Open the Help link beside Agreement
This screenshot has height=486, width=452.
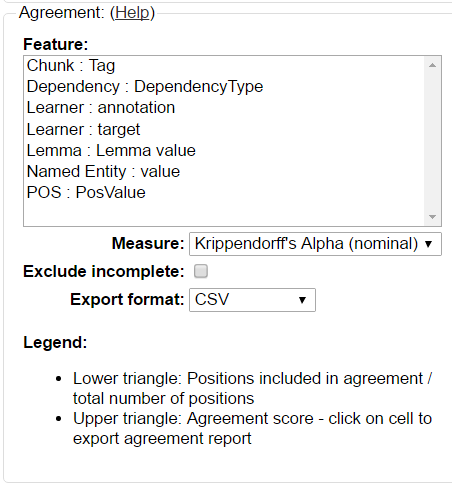[132, 13]
